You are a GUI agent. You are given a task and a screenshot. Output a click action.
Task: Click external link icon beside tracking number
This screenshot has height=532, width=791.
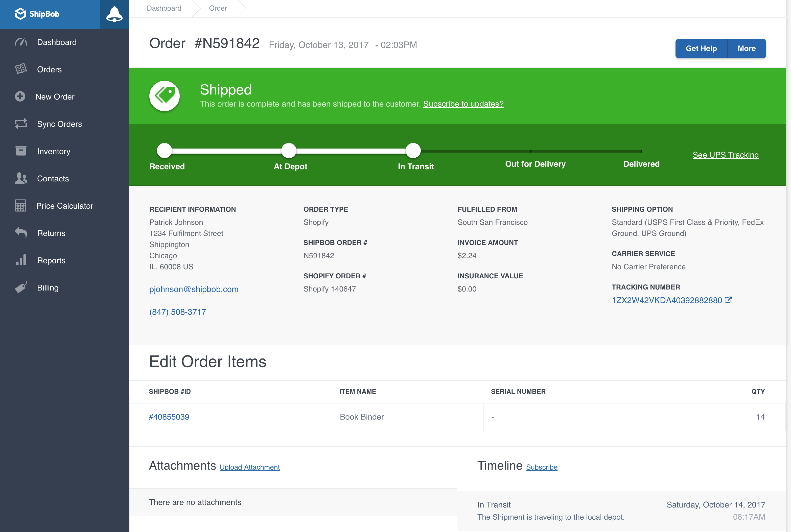pyautogui.click(x=728, y=300)
